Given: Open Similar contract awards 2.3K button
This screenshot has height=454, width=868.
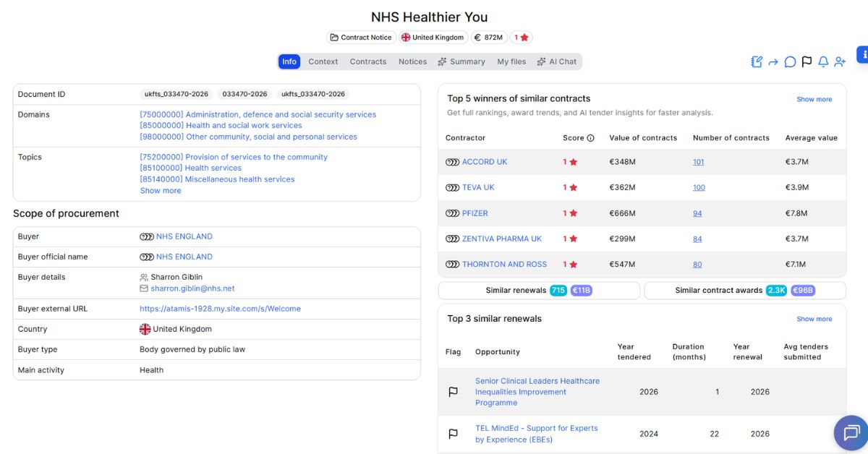Looking at the screenshot, I should coord(745,291).
